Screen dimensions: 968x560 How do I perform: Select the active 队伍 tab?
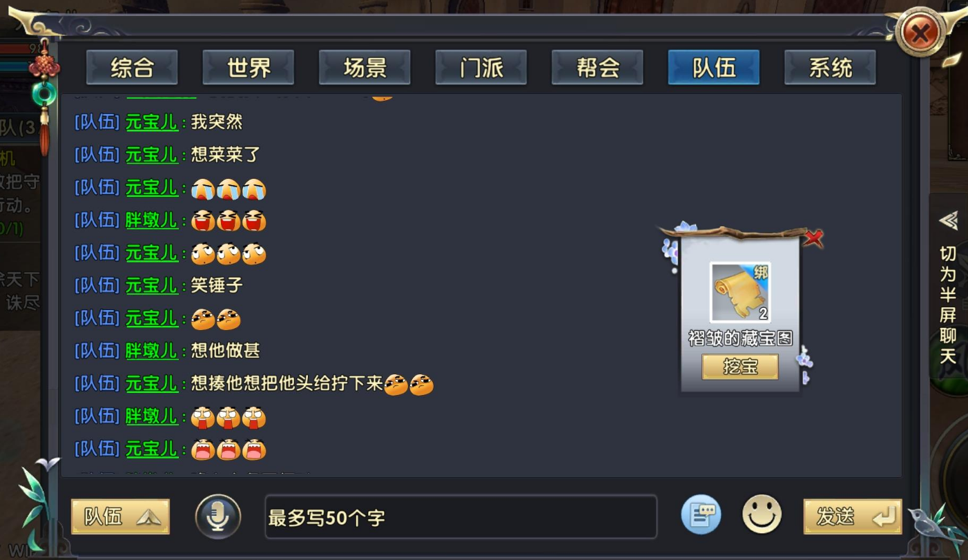714,68
